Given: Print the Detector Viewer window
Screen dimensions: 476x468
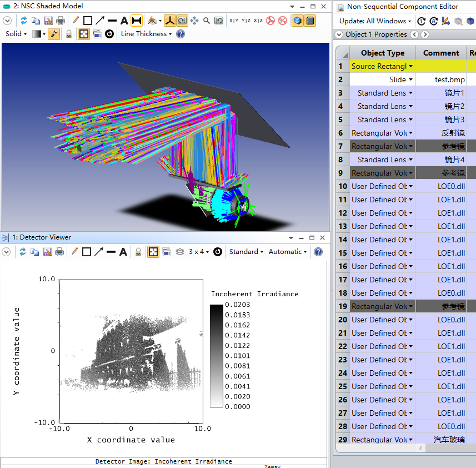Looking at the screenshot, I should [59, 252].
